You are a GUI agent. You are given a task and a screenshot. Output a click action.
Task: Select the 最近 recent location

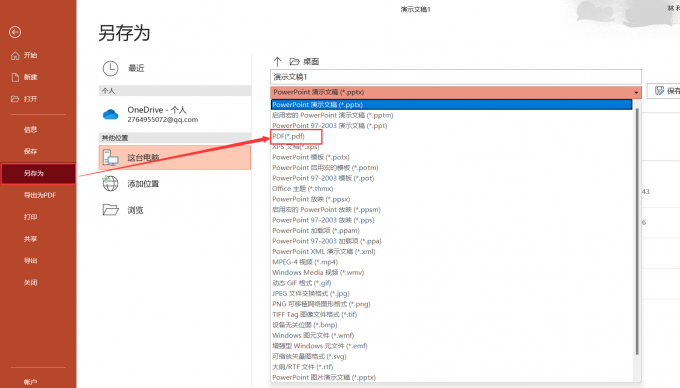click(x=175, y=68)
